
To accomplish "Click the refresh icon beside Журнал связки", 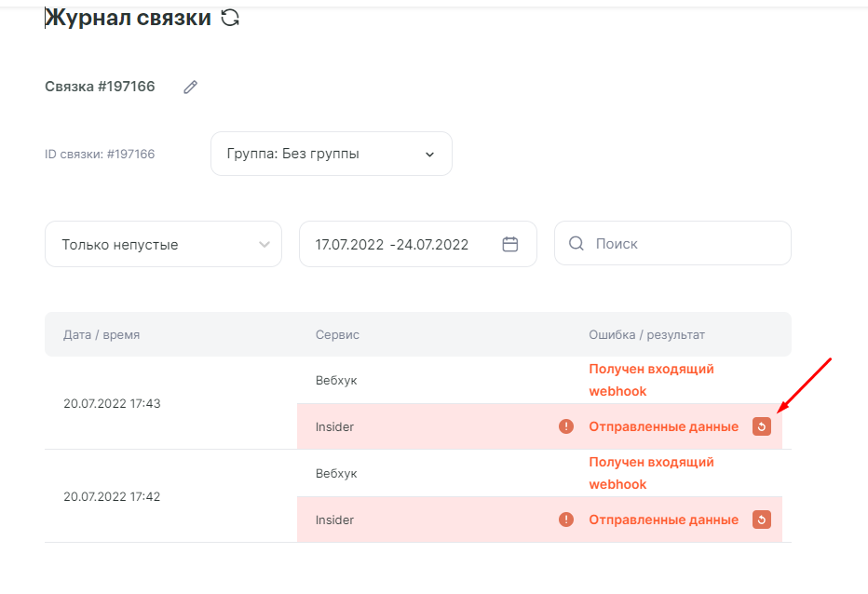I will 230,18.
